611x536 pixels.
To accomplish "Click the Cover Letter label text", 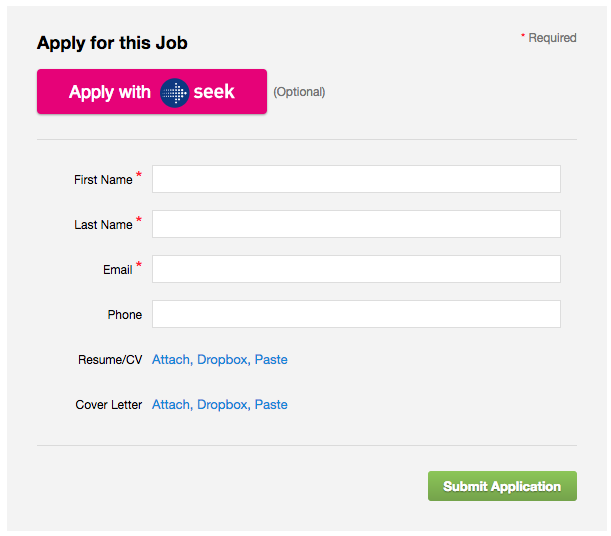I will coord(109,405).
